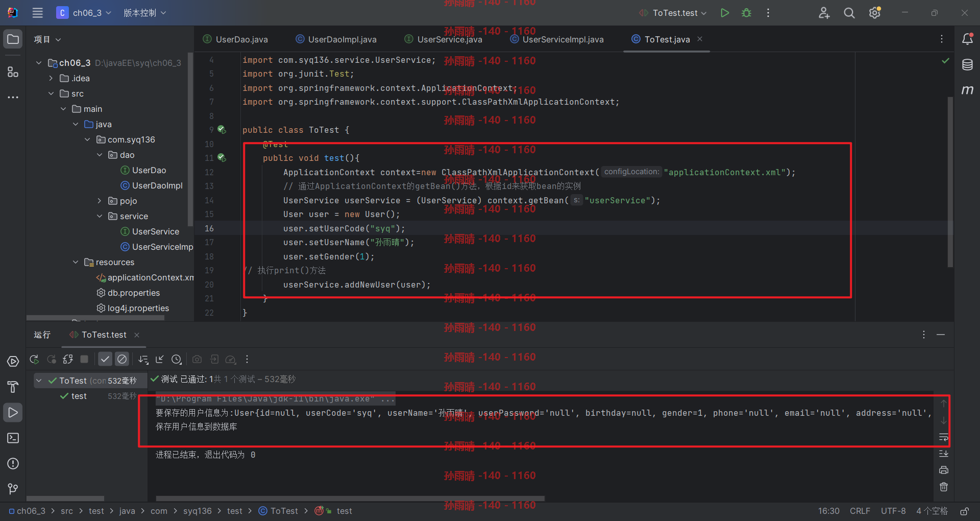This screenshot has height=521, width=980.
Task: Change UTF-8 file encoding
Action: pos(893,511)
